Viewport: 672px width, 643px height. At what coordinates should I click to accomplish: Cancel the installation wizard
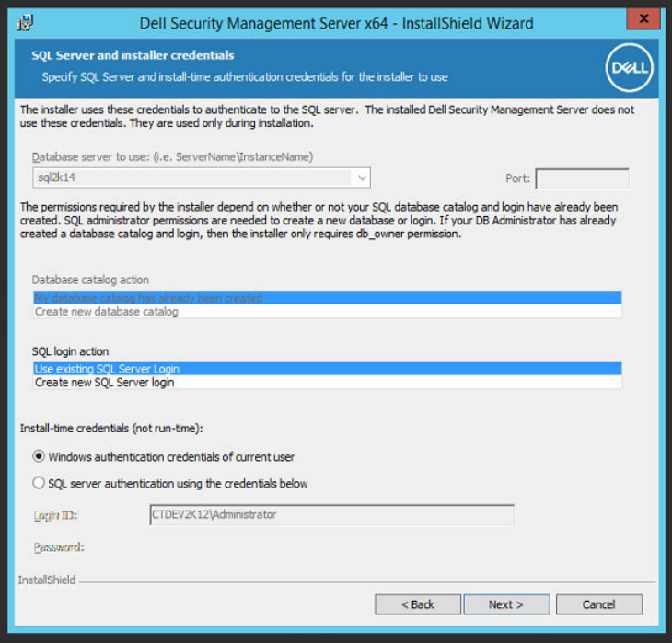(x=598, y=604)
